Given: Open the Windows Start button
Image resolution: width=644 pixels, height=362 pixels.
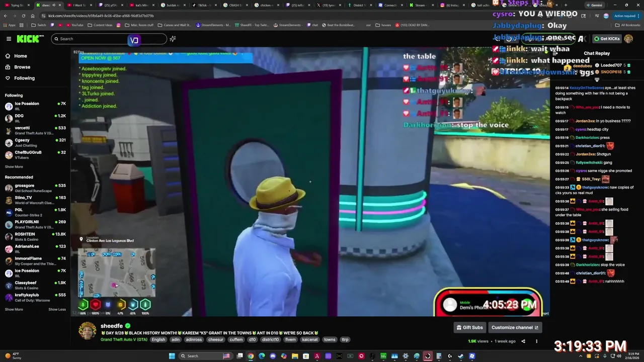Looking at the screenshot, I should 172,356.
